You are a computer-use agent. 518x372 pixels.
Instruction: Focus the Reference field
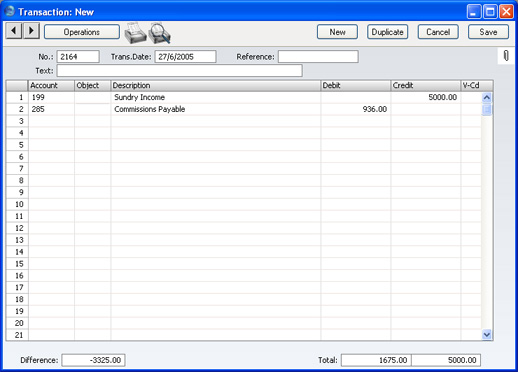pos(318,57)
